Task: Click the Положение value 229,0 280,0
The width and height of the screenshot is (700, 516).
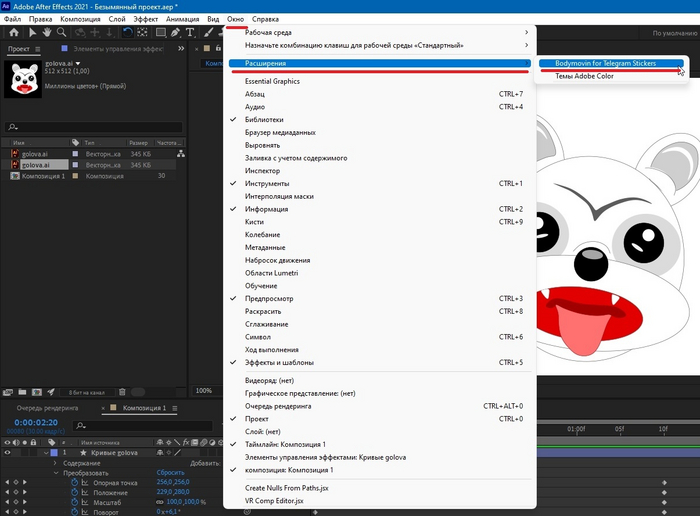Action: (x=173, y=492)
